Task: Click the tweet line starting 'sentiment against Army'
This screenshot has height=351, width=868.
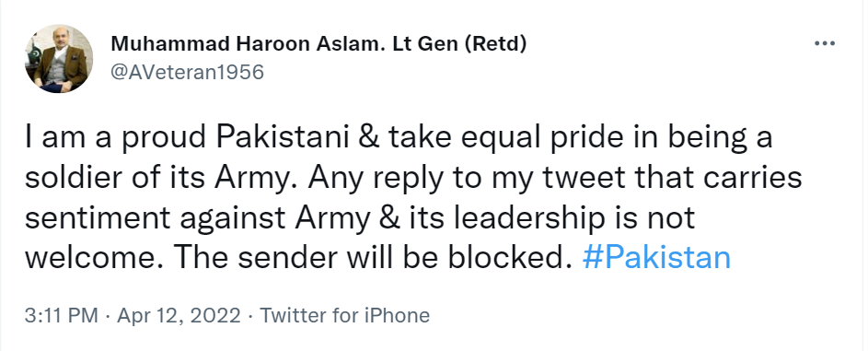Action: point(359,218)
